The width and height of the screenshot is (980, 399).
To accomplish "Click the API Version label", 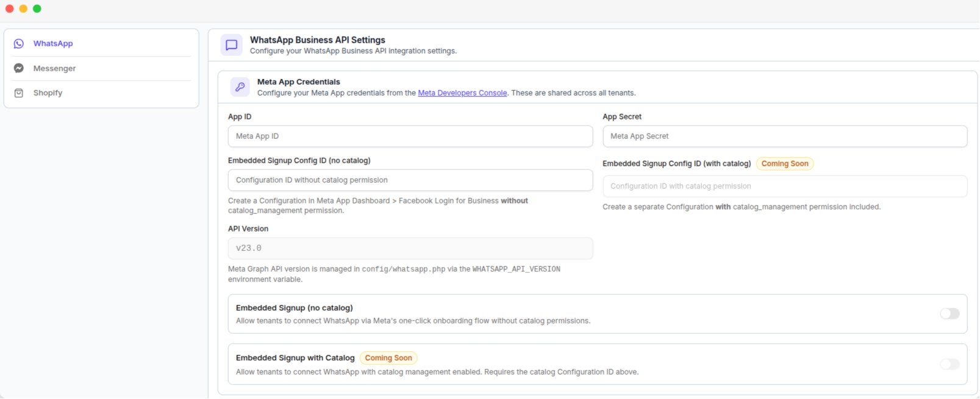I will (x=248, y=229).
